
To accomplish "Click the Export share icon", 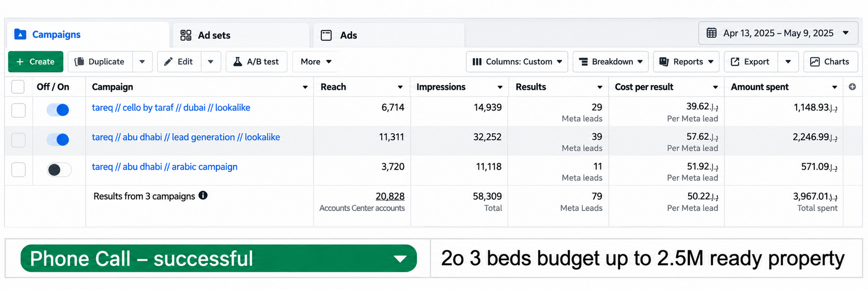I will pyautogui.click(x=735, y=61).
